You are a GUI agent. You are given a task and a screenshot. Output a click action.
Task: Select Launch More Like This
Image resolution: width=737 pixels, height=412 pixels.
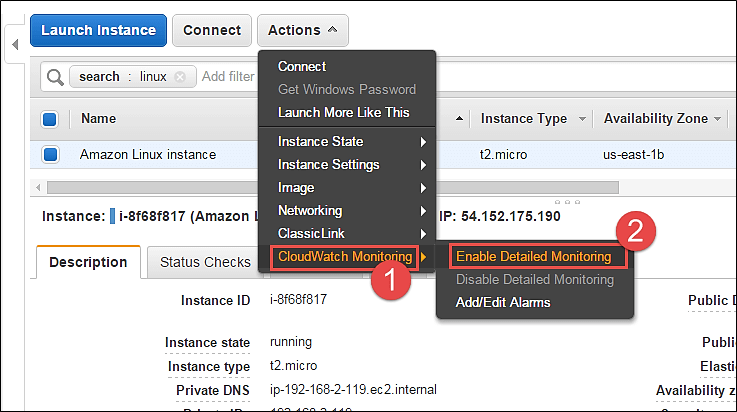[343, 112]
